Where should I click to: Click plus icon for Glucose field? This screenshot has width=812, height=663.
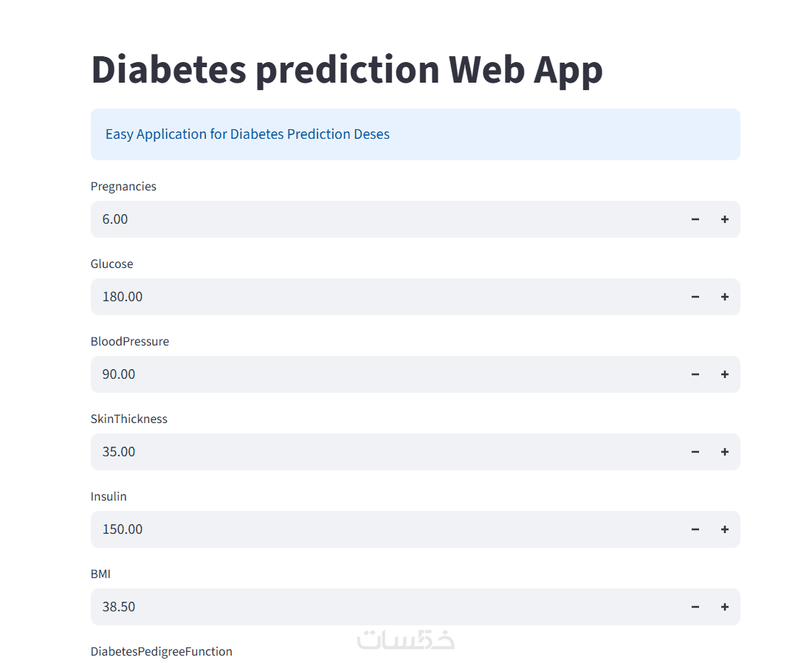click(x=725, y=297)
